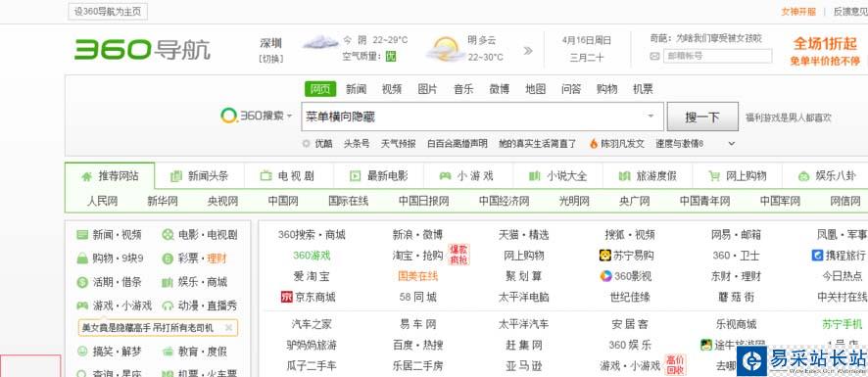
Task: Click the 购物·9块9 bag icon
Action: click(x=82, y=258)
